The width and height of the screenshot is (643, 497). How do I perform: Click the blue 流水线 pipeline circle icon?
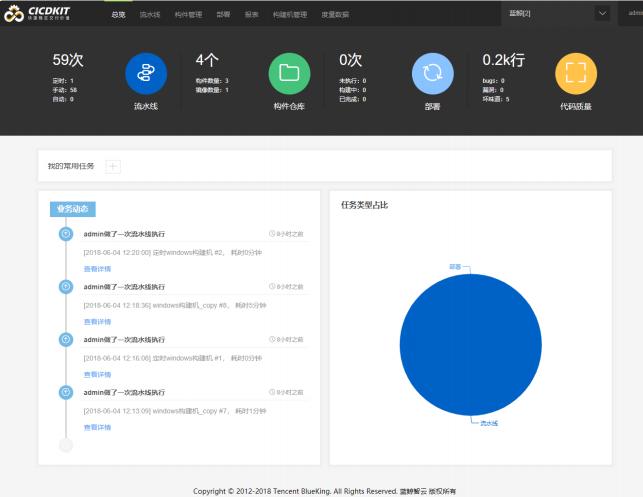coord(146,73)
